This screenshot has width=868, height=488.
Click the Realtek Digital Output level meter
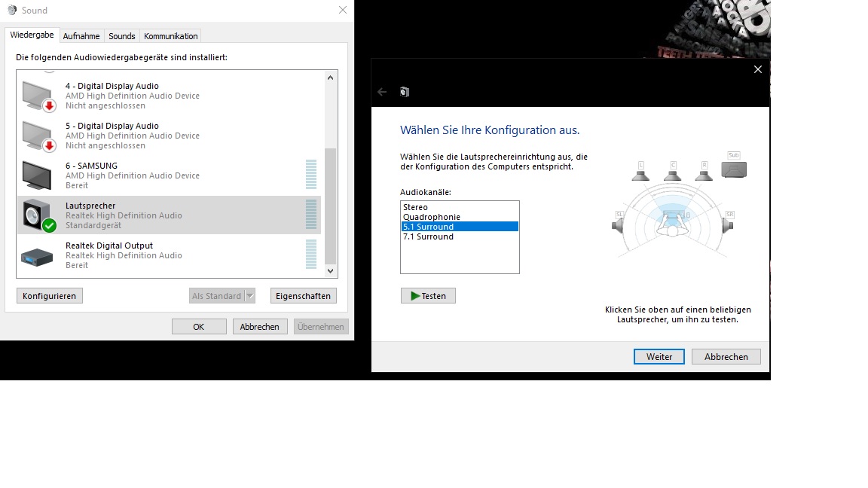click(x=311, y=255)
